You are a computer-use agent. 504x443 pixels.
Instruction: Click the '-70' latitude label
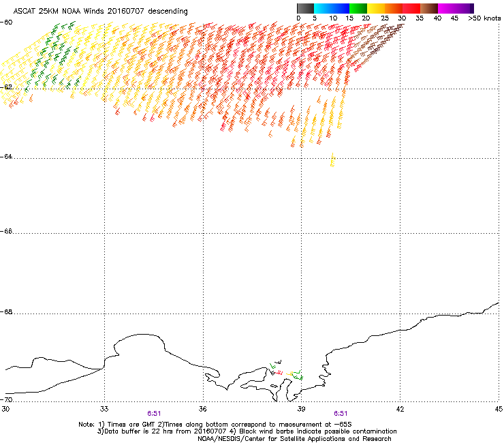6,399
